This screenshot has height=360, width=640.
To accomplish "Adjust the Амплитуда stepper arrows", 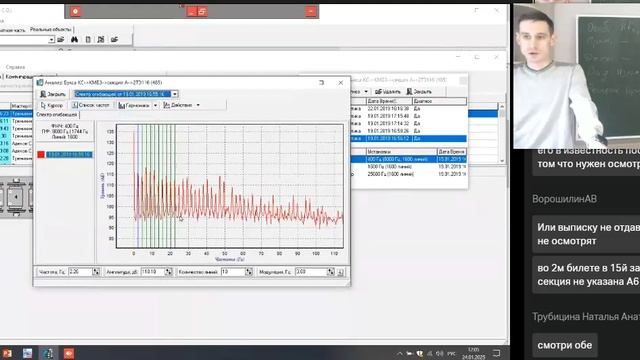I will [x=168, y=271].
